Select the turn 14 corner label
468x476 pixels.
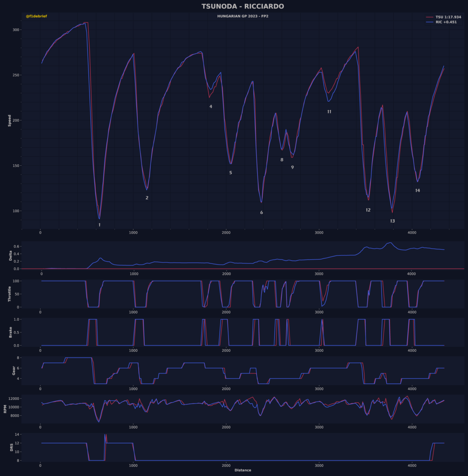point(418,190)
